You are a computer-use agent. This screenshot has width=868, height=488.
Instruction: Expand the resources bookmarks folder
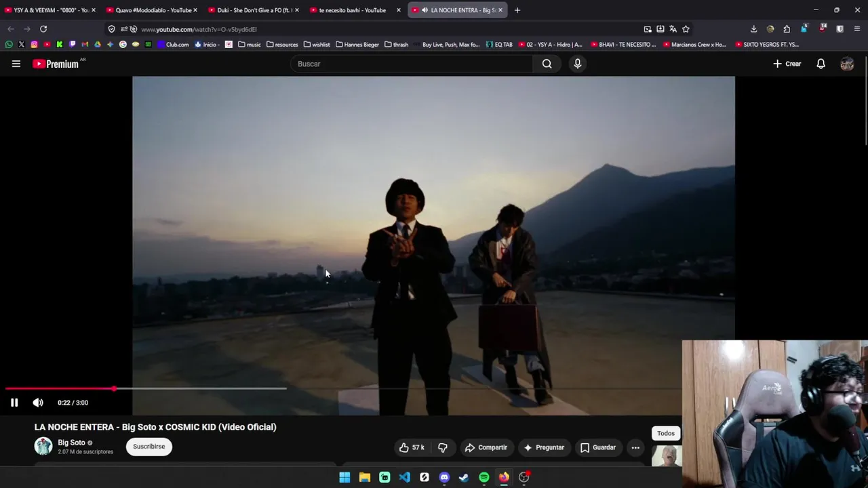[282, 45]
